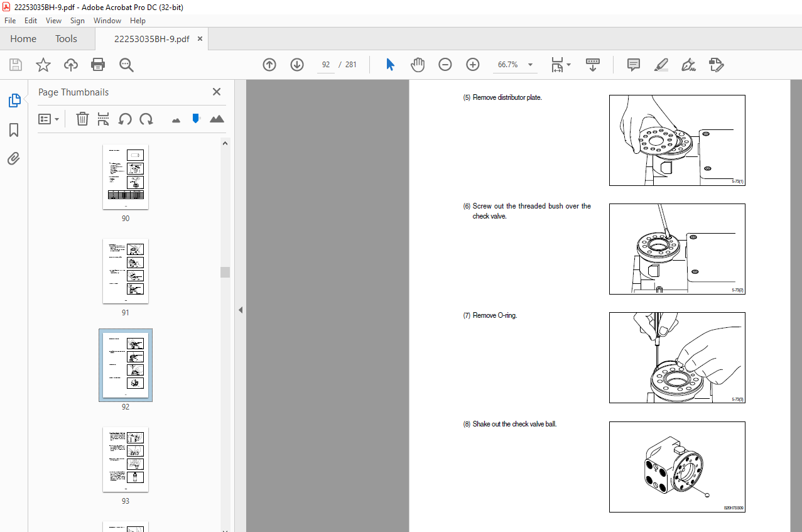Click the check valve ball illustration

click(677, 467)
